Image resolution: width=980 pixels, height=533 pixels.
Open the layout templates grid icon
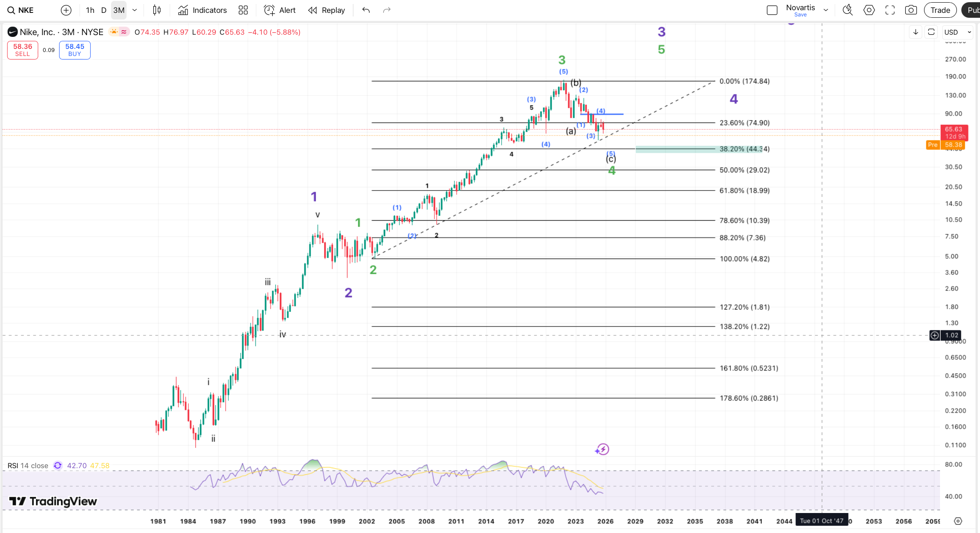243,10
